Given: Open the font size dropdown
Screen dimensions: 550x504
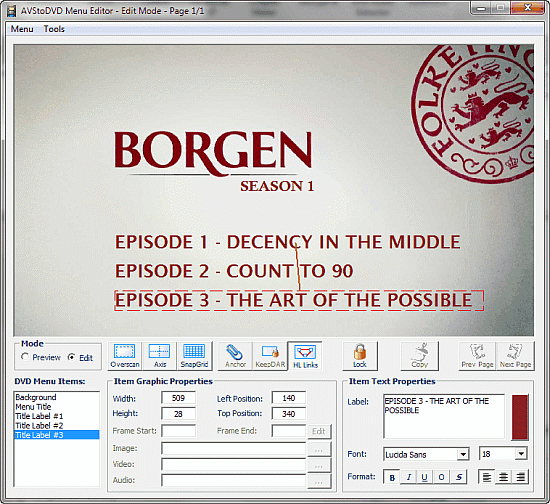Looking at the screenshot, I should coord(521,454).
